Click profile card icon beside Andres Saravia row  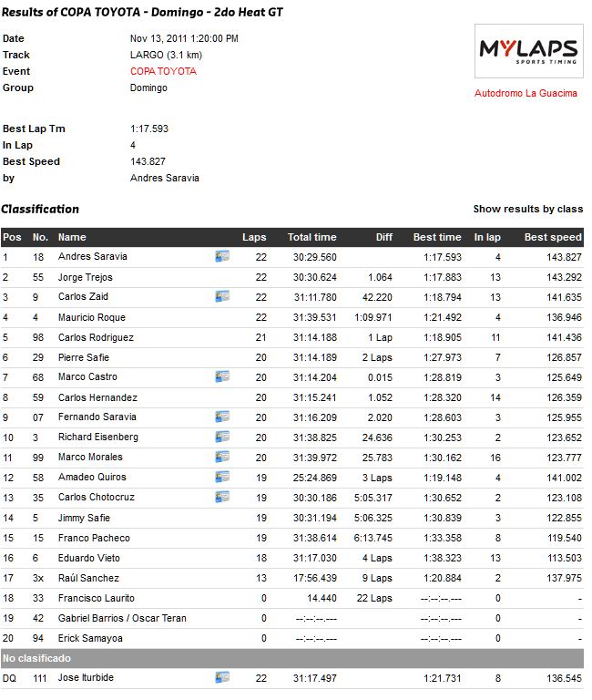pyautogui.click(x=222, y=257)
